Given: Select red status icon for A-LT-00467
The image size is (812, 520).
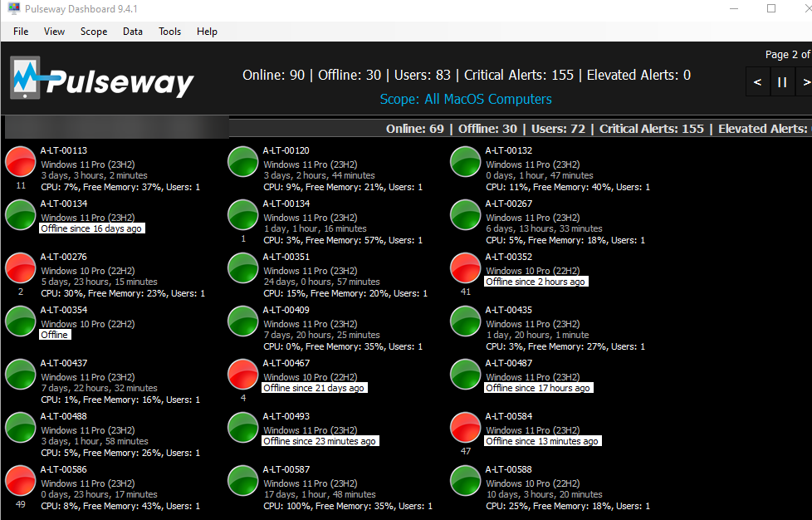Looking at the screenshot, I should (243, 374).
